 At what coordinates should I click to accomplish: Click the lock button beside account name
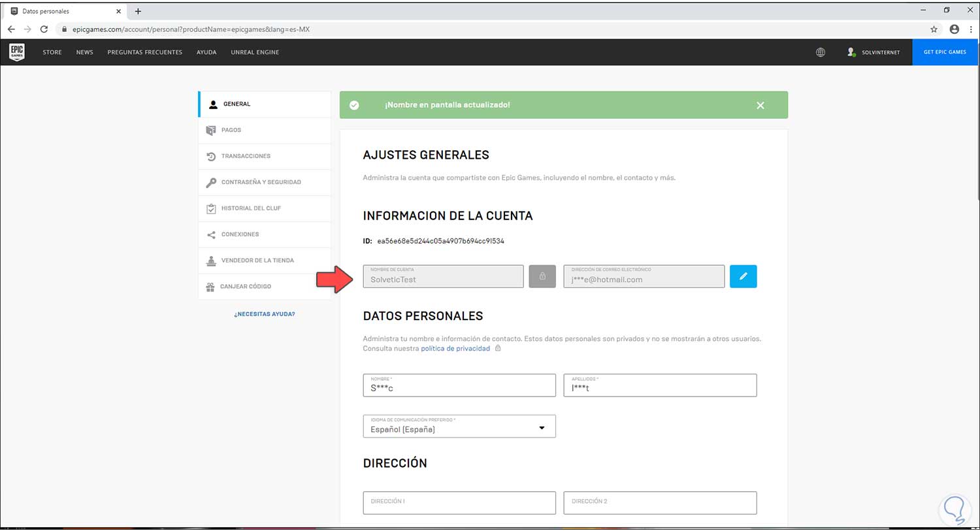(542, 276)
